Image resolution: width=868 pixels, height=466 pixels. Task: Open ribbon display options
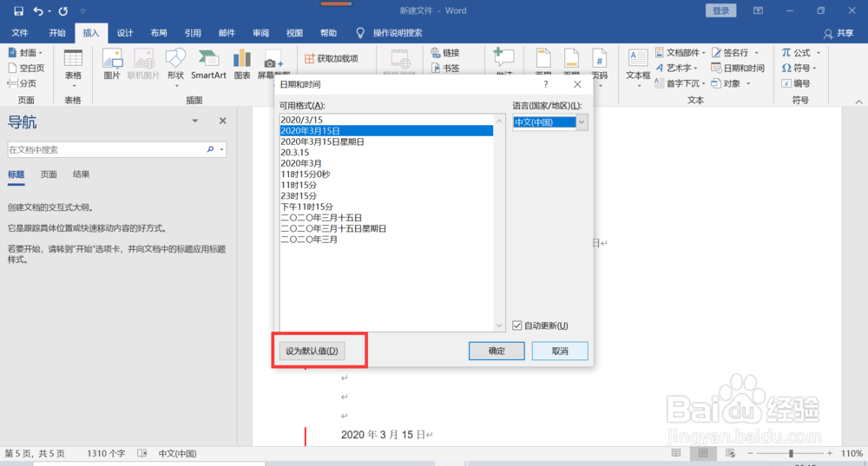coord(758,10)
